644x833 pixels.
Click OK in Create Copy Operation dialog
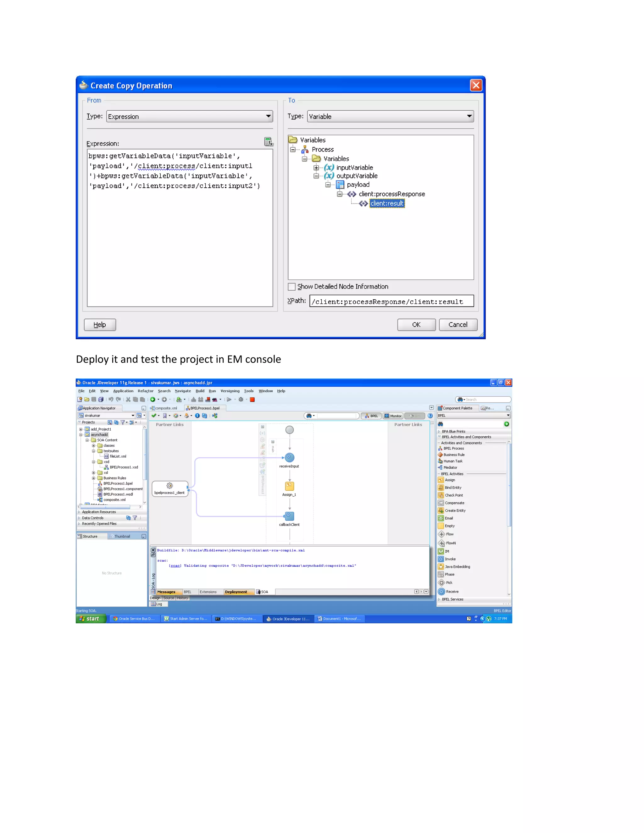pos(416,325)
